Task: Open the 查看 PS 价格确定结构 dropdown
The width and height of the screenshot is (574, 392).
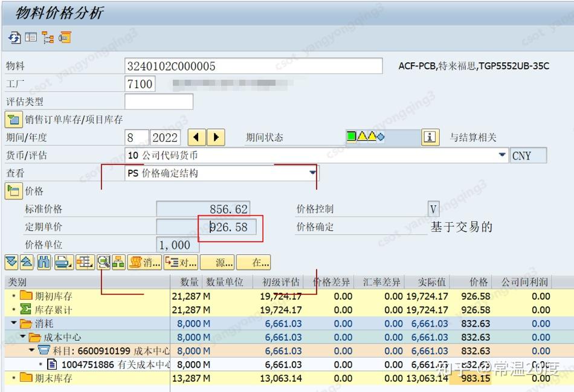Action: point(312,173)
